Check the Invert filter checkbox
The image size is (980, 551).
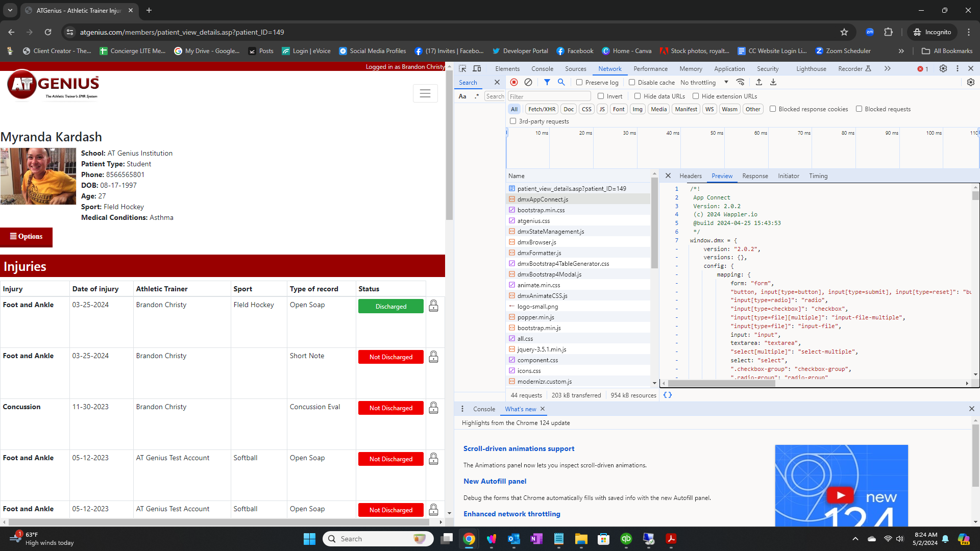(x=601, y=96)
